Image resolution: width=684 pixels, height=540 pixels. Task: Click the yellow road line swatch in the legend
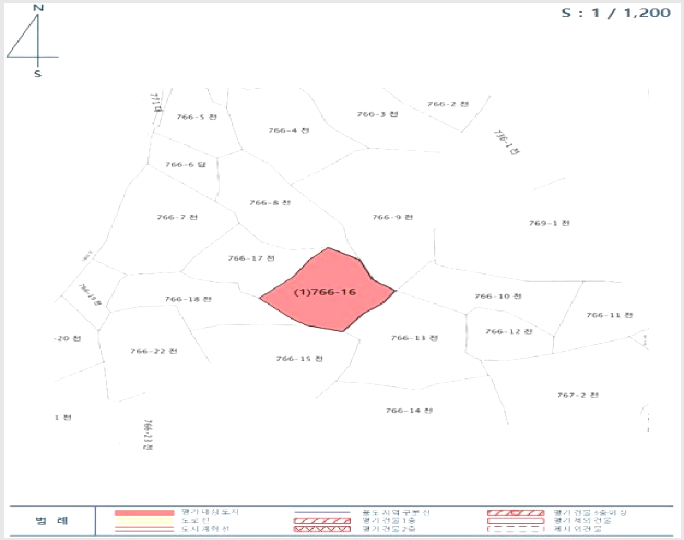pyautogui.click(x=144, y=520)
